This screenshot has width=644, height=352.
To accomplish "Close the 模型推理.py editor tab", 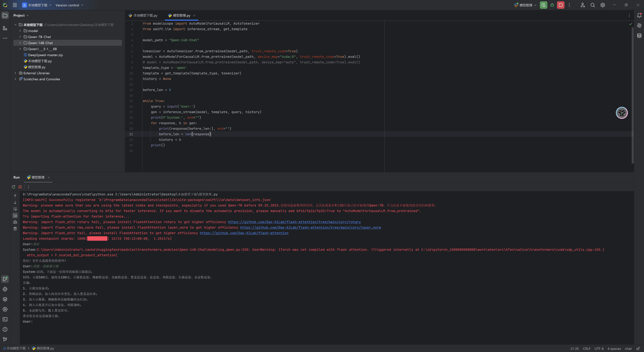I will click(194, 15).
